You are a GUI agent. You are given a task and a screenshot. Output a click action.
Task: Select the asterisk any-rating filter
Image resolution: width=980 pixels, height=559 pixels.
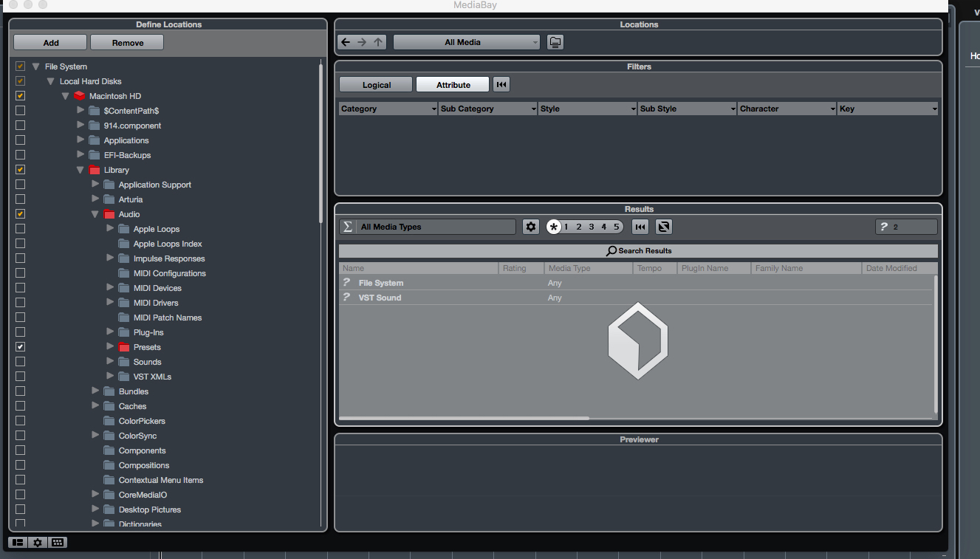(554, 227)
